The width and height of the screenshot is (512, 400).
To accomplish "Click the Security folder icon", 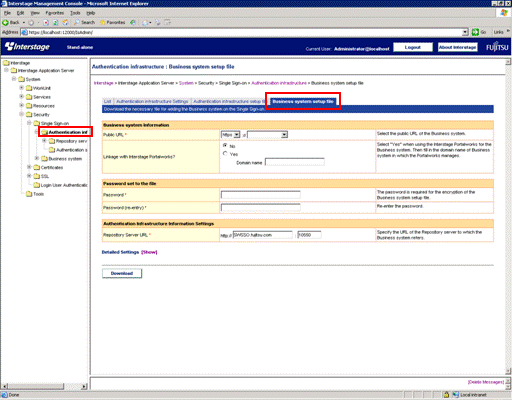I will [29, 115].
